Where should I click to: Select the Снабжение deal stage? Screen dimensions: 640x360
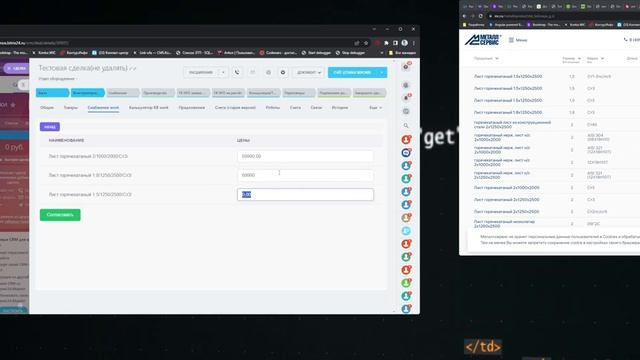(123, 93)
